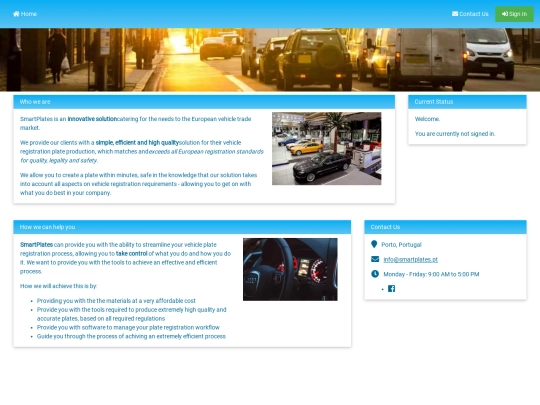Click bullet 'Guide you through the process'
Viewport: 540px width, 405px height.
click(x=131, y=336)
